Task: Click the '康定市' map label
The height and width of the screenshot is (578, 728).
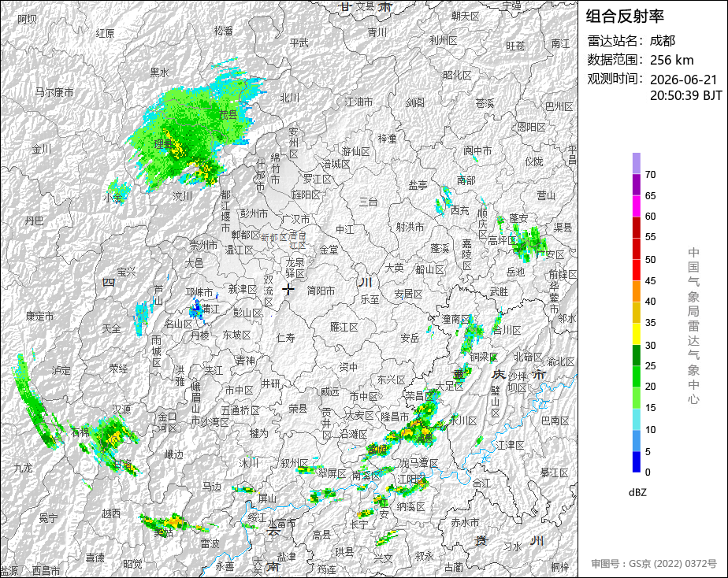Action: click(x=39, y=316)
